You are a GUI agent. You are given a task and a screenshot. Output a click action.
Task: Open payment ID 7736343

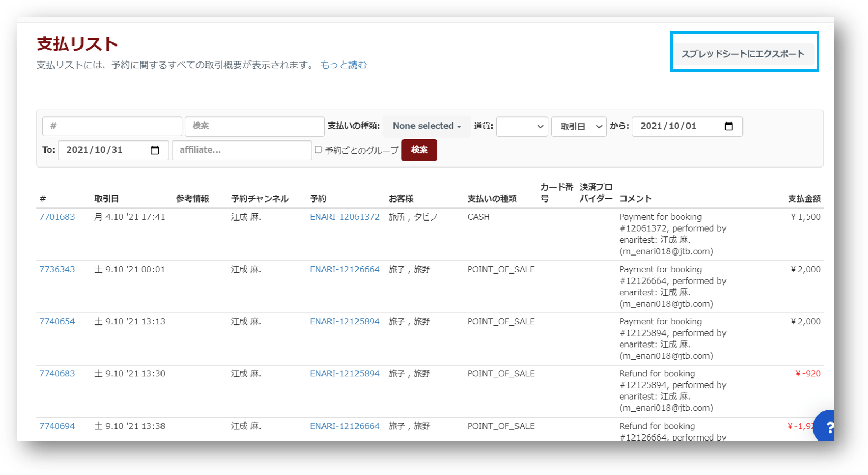[57, 269]
